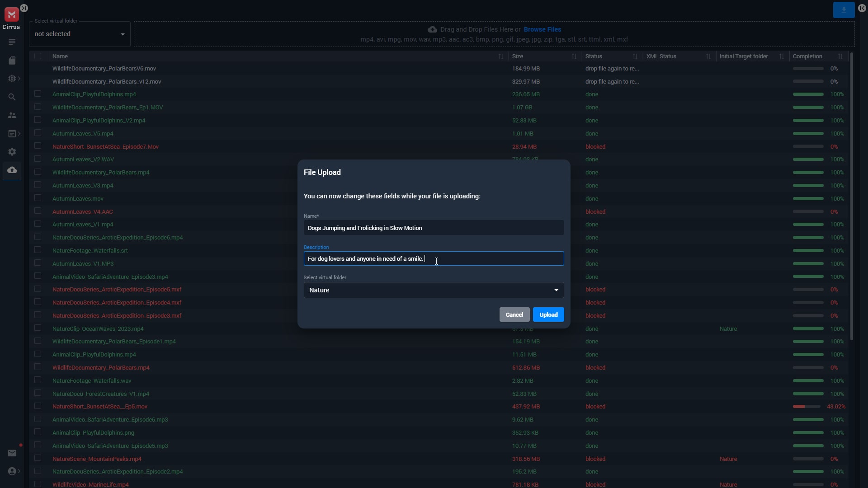Open the search magnifier in sidebar
The height and width of the screenshot is (488, 868).
12,97
